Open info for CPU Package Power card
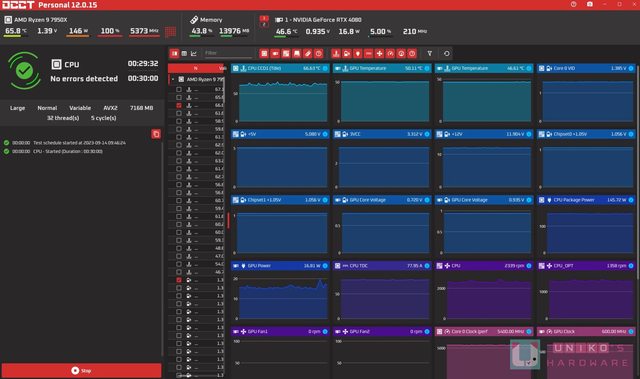Image resolution: width=640 pixels, height=379 pixels. [631, 200]
